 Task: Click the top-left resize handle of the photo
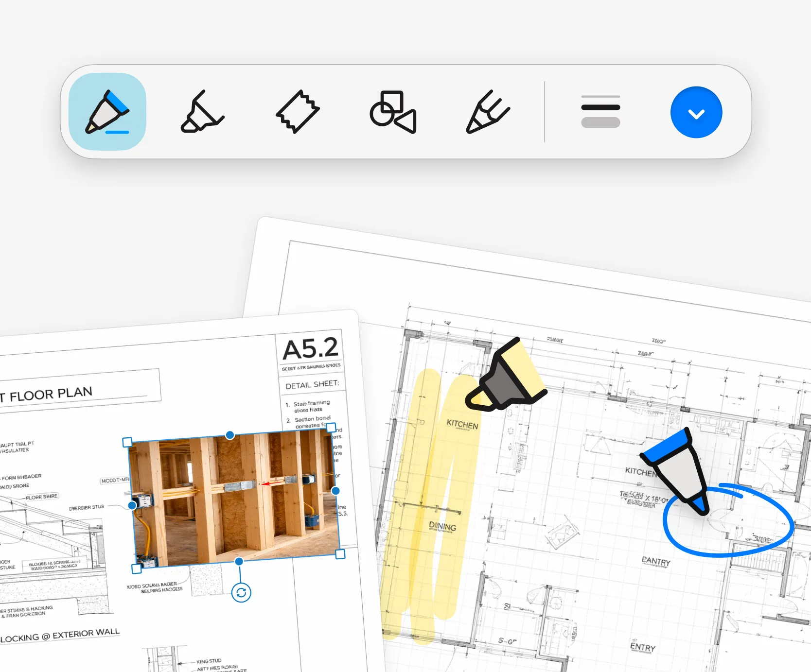pyautogui.click(x=127, y=442)
